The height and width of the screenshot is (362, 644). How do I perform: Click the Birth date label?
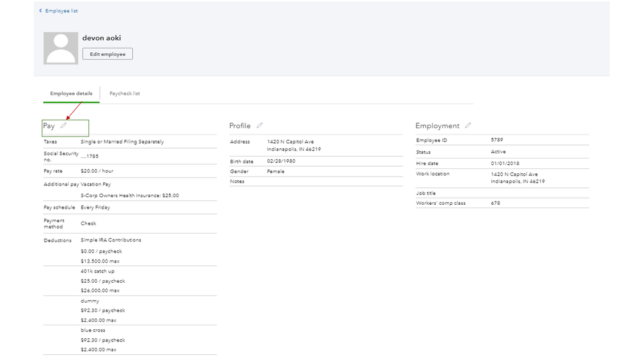(x=242, y=162)
